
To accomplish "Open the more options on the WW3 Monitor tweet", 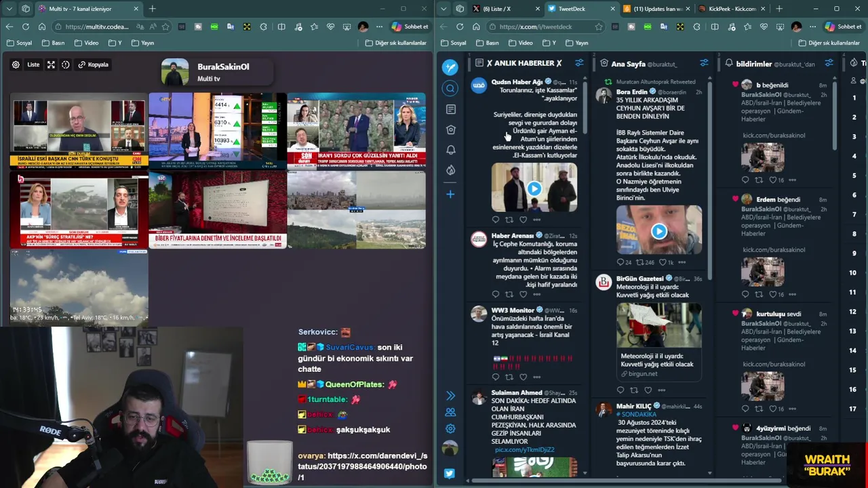I will (537, 377).
